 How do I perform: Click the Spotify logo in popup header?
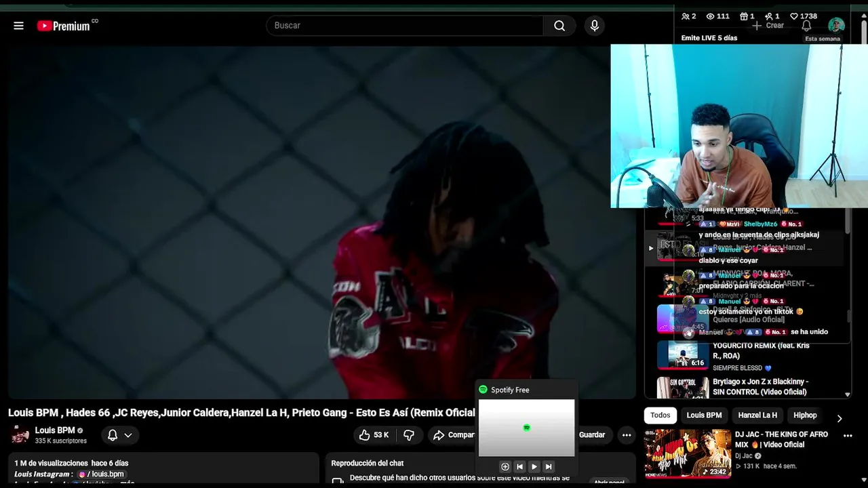(x=483, y=390)
